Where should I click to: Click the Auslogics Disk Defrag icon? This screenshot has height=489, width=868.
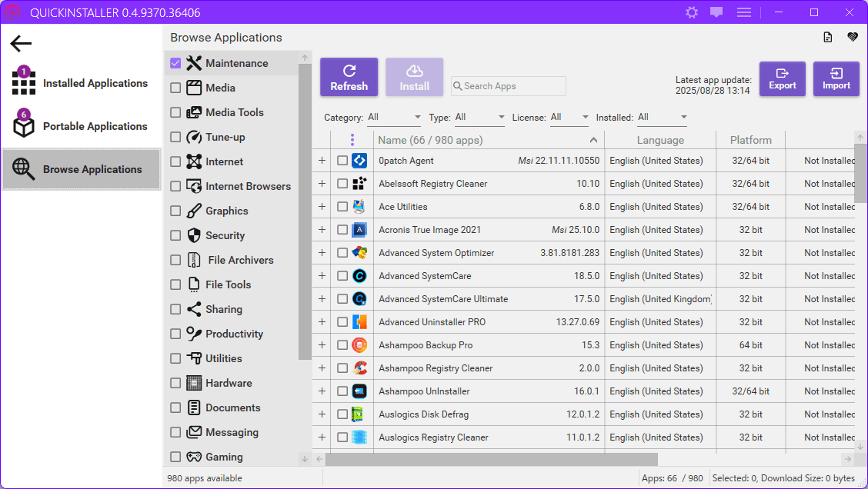[x=359, y=414]
